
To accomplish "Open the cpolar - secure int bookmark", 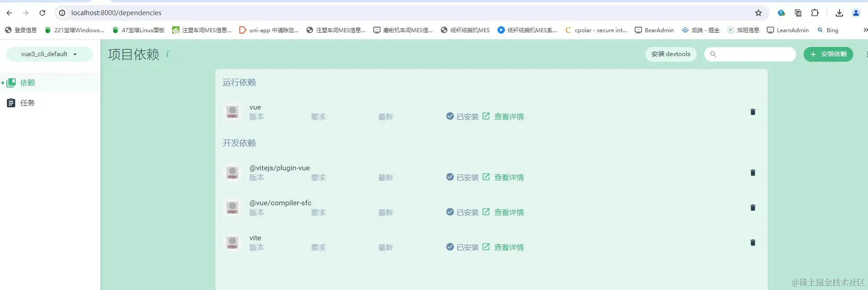I will (596, 30).
